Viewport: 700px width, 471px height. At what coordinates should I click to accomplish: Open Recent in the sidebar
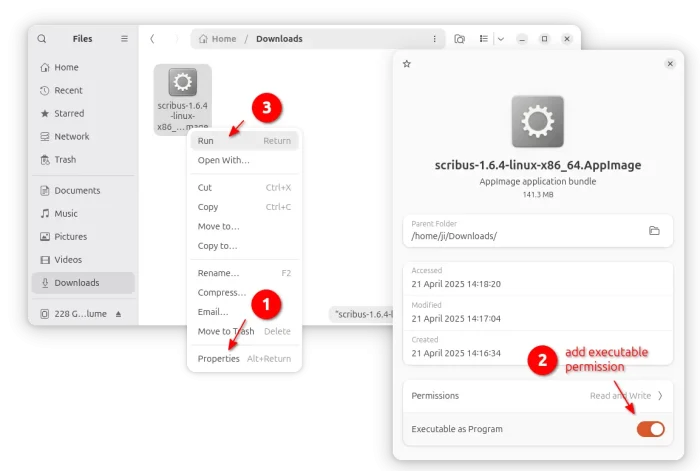(83, 91)
